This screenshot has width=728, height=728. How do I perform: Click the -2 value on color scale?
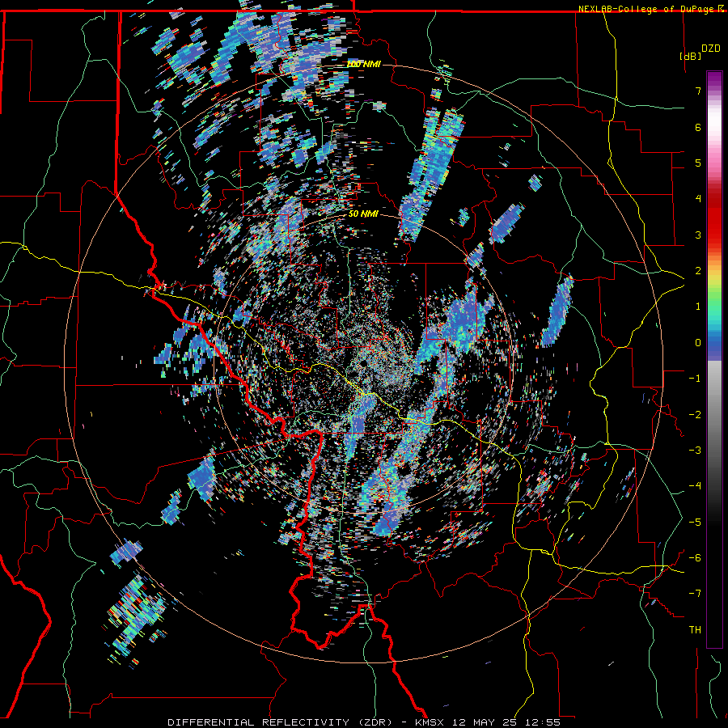(695, 415)
